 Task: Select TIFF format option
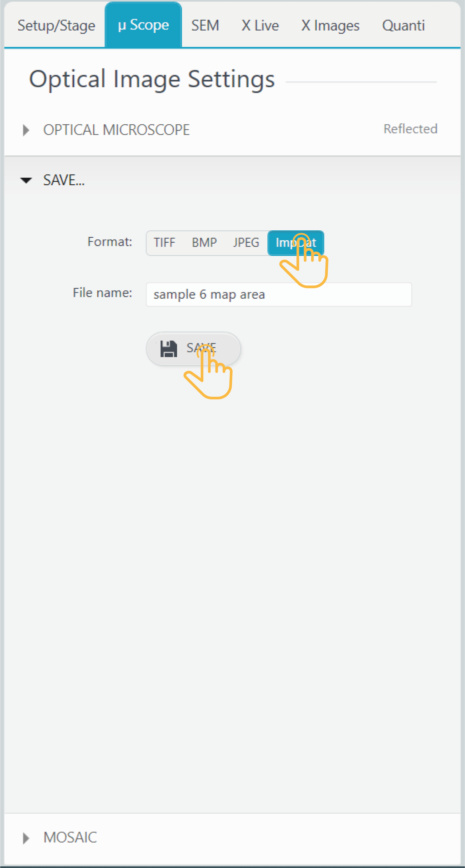pos(165,243)
